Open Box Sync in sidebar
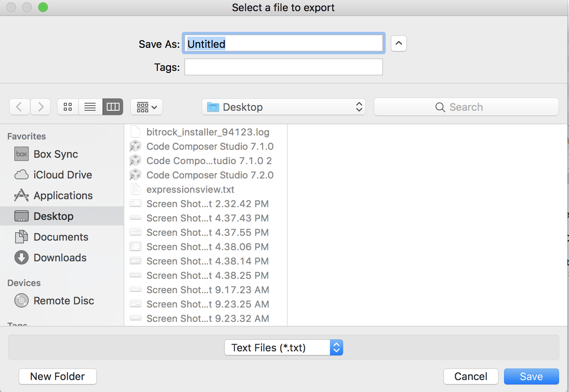Screen dimensions: 569x392 point(55,154)
